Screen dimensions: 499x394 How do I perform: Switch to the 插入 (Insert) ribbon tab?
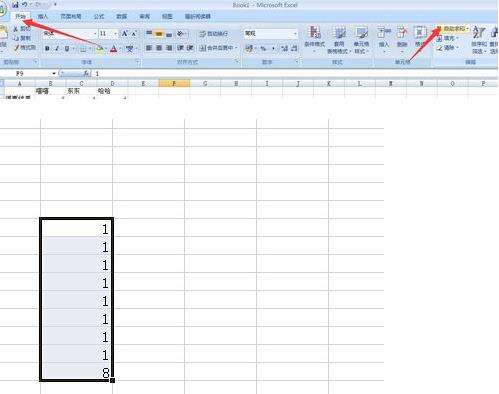pyautogui.click(x=43, y=16)
